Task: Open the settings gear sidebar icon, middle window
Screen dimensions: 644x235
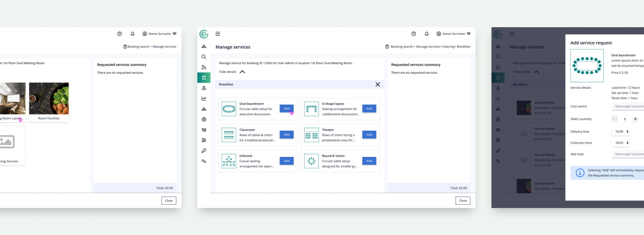Action: click(x=204, y=120)
